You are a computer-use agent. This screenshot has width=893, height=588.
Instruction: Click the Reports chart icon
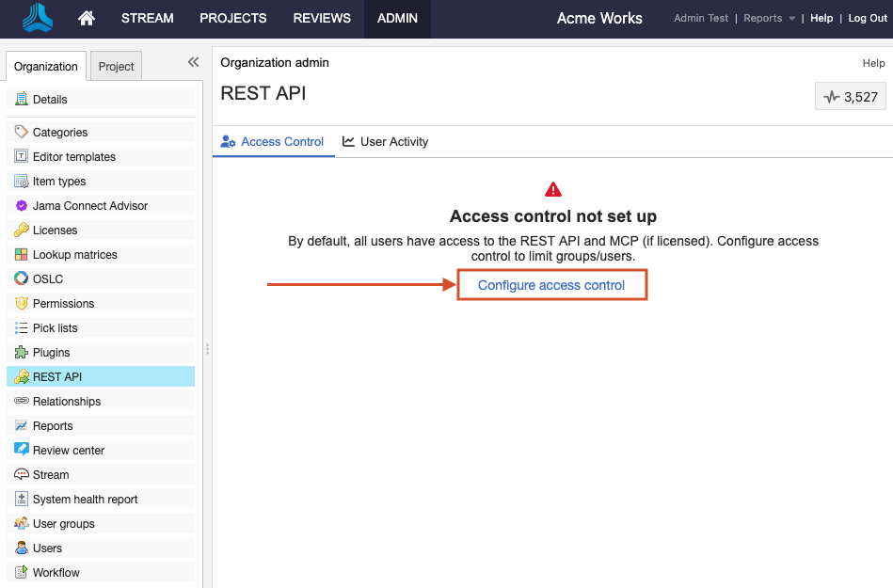21,426
